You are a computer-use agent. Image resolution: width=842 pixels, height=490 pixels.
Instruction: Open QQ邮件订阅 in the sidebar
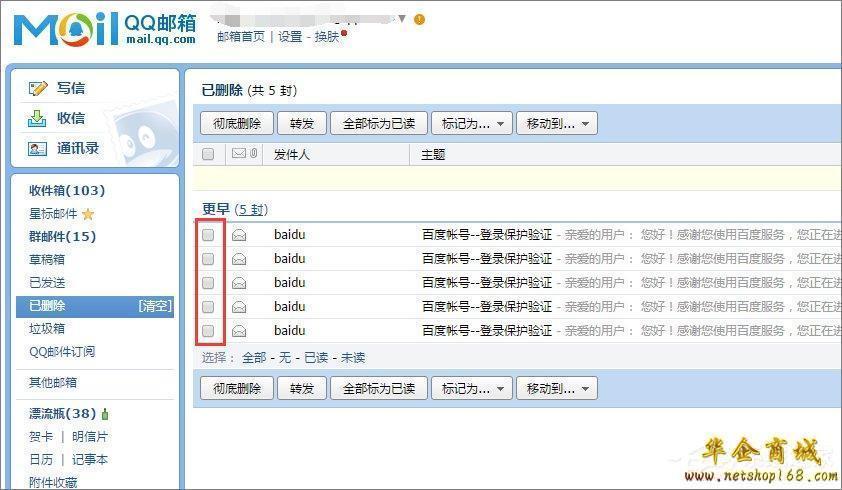pyautogui.click(x=62, y=352)
